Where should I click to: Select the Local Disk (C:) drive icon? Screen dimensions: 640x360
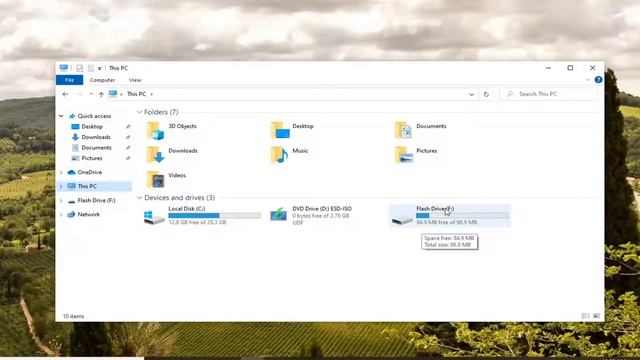154,217
